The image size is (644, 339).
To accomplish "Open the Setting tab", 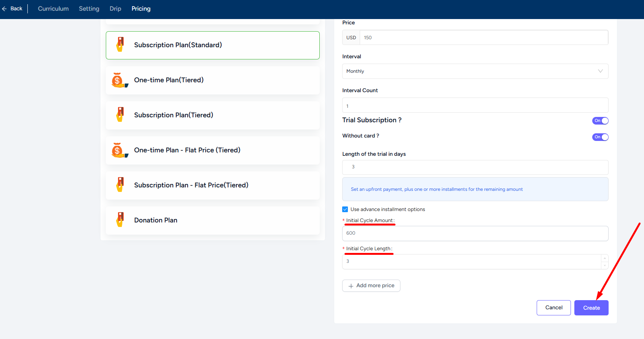I will [x=89, y=9].
